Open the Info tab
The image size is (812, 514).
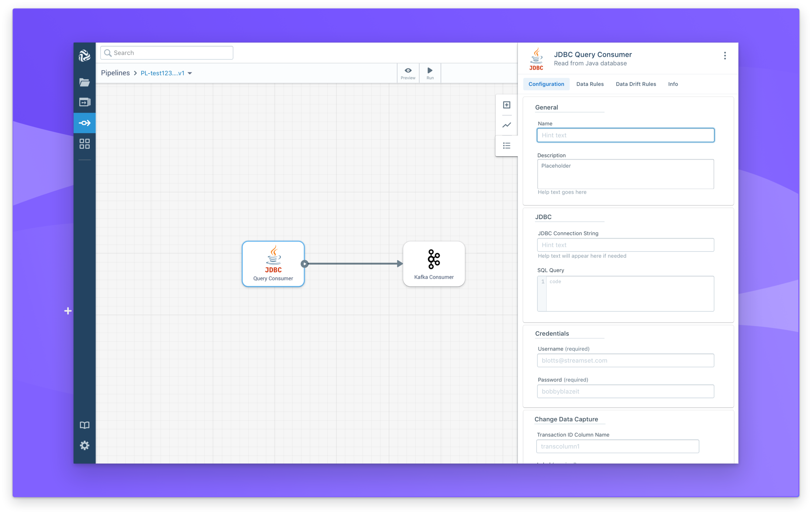(x=673, y=84)
